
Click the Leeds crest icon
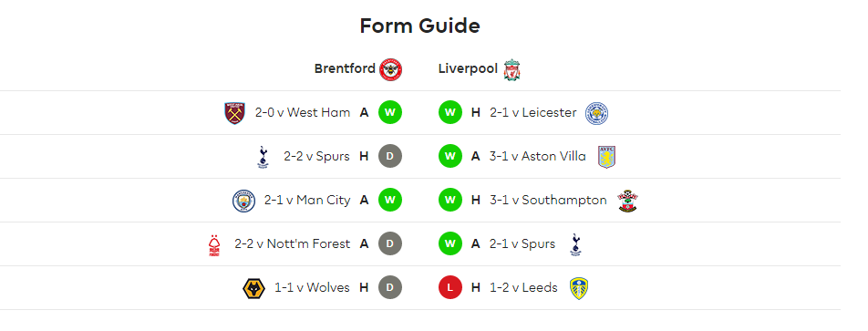(578, 288)
